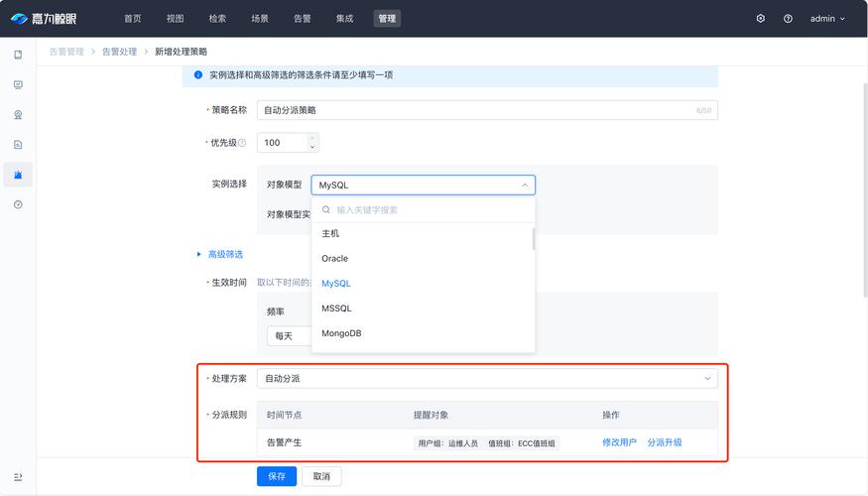Click the 分派升级 link
This screenshot has width=868, height=496.
665,442
